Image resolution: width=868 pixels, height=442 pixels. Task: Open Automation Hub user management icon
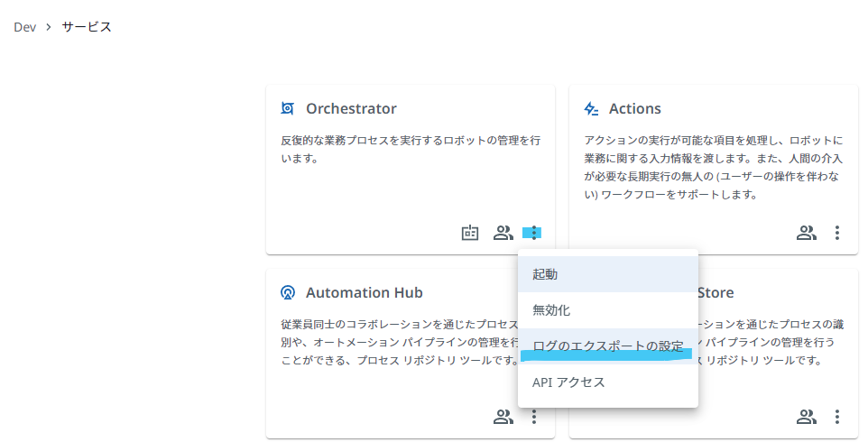[x=503, y=417]
